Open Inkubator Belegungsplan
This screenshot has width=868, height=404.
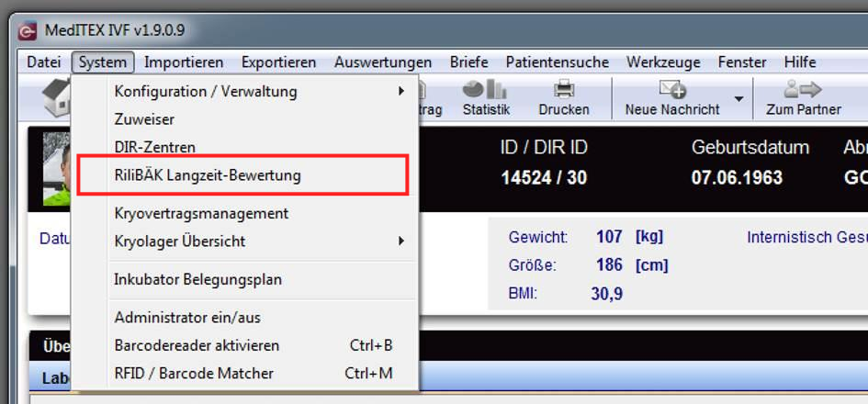pyautogui.click(x=245, y=279)
